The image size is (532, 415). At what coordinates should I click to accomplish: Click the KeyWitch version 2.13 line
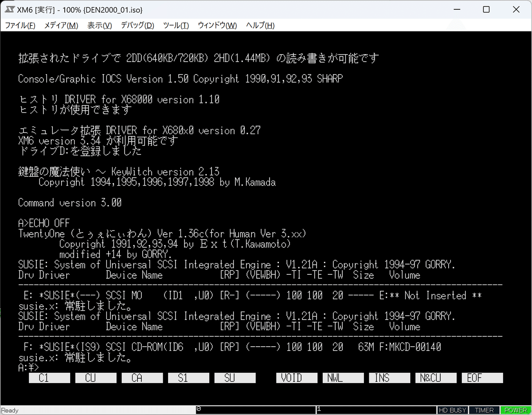pos(119,172)
